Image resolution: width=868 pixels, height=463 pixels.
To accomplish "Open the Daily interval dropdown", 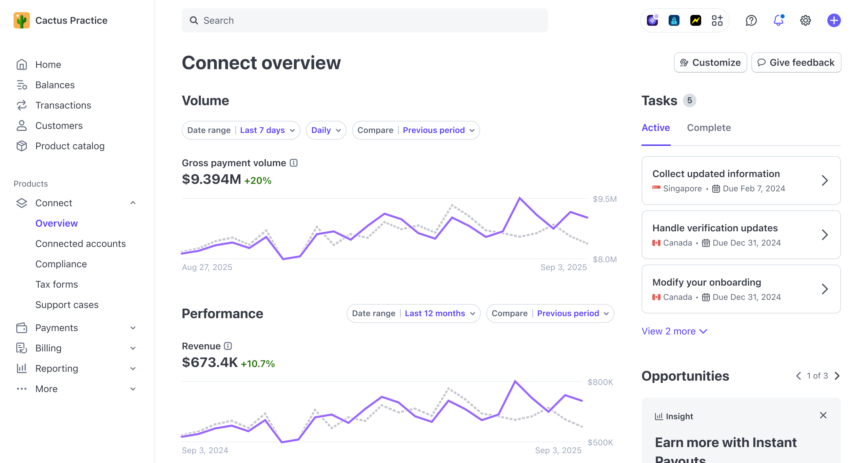I will click(x=326, y=130).
